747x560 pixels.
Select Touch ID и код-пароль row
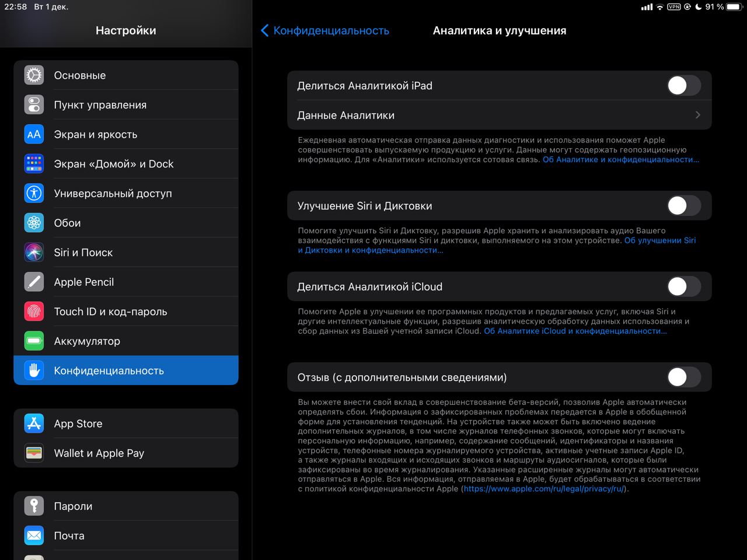126,311
